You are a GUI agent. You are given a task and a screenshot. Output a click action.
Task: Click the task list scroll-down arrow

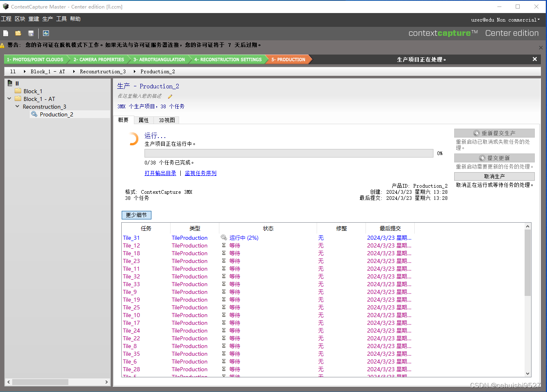pos(527,374)
